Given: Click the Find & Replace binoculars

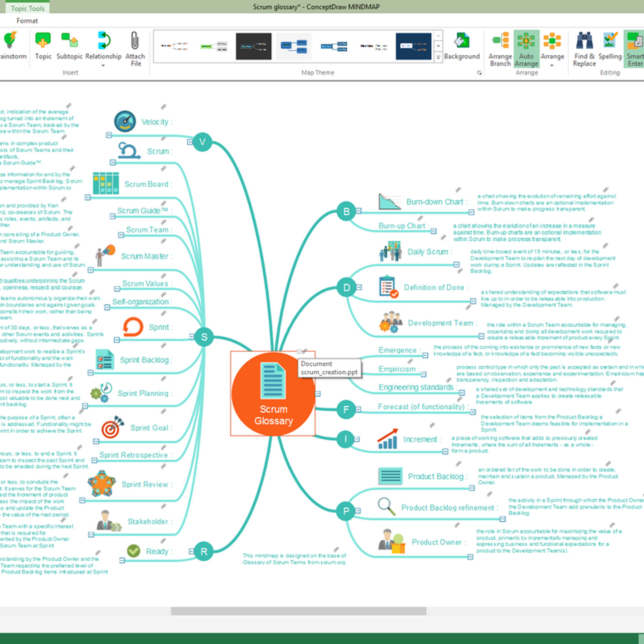Looking at the screenshot, I should point(584,40).
